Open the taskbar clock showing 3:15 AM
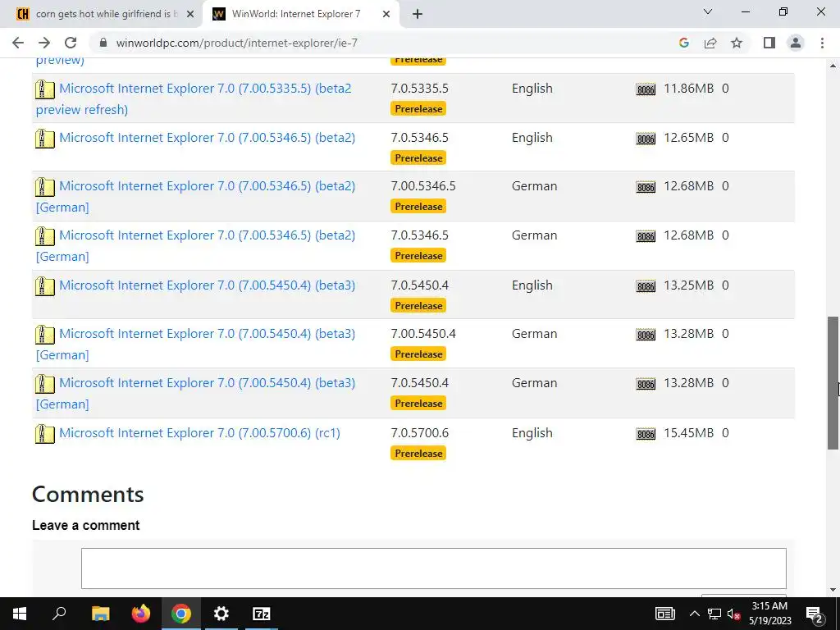Viewport: 840px width, 630px height. tap(769, 614)
